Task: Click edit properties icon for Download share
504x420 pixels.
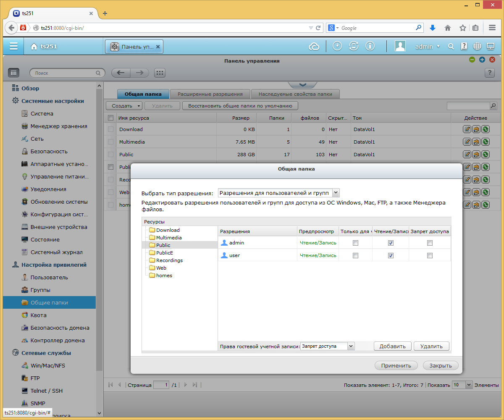Action: 467,129
